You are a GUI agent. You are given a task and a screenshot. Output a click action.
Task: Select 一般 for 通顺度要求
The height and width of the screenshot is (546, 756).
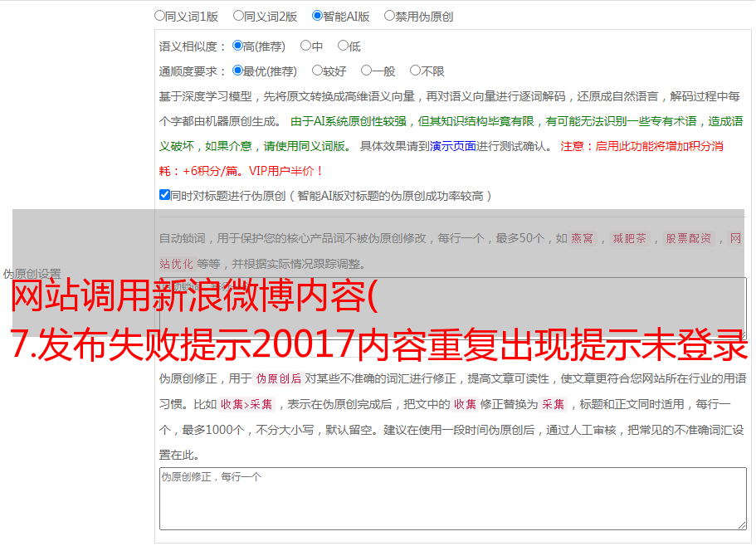click(366, 71)
